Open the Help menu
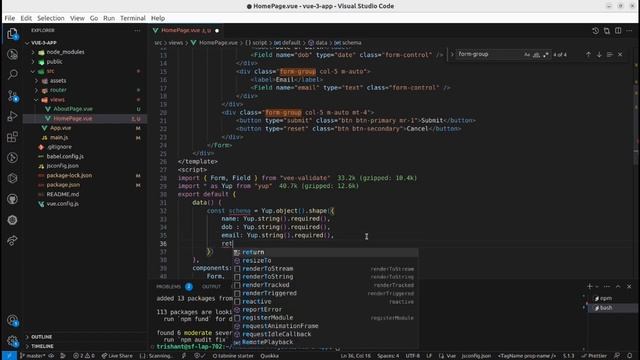Image resolution: width=640 pixels, height=360 pixels. [x=158, y=18]
